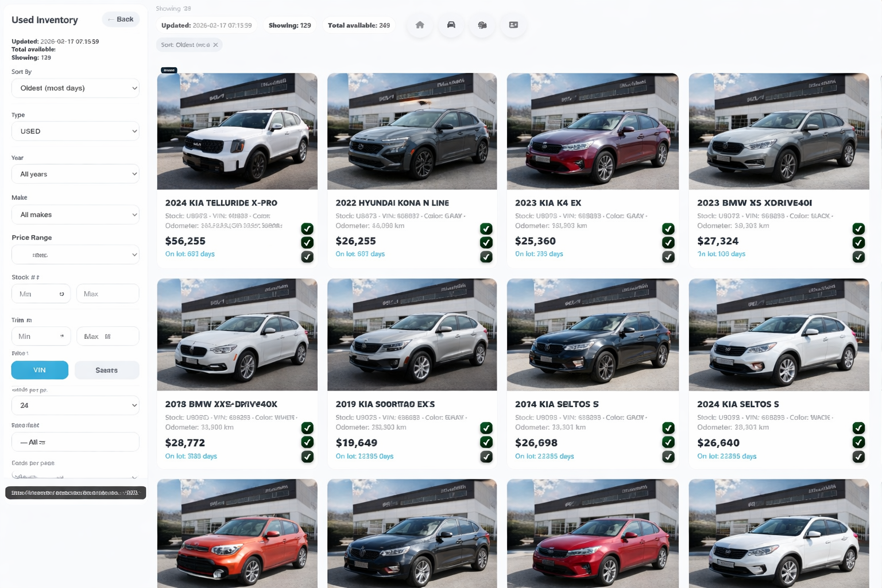Toggle checkbox beside $26,255 Hyundai Kona price
The image size is (882, 588).
click(486, 242)
